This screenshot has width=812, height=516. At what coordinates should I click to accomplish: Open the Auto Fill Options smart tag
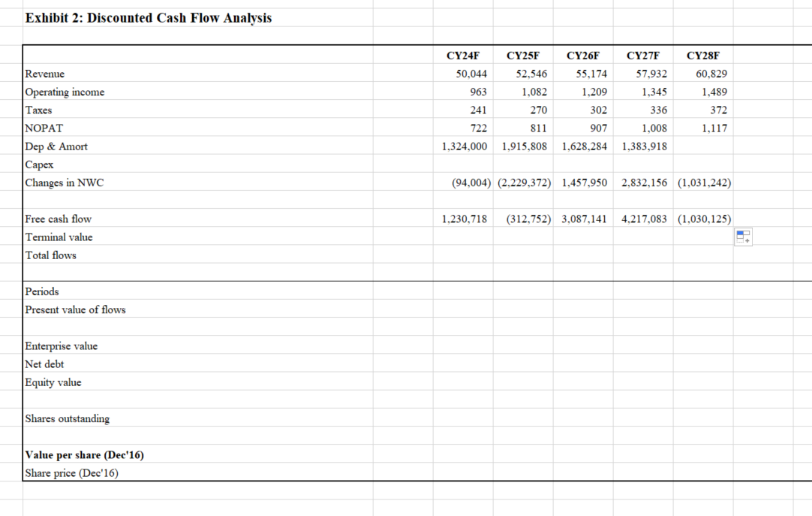click(743, 237)
